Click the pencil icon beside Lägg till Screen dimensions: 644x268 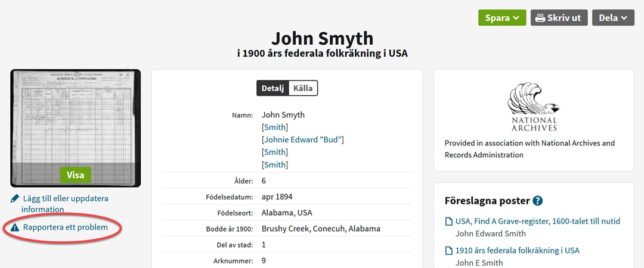tap(15, 199)
